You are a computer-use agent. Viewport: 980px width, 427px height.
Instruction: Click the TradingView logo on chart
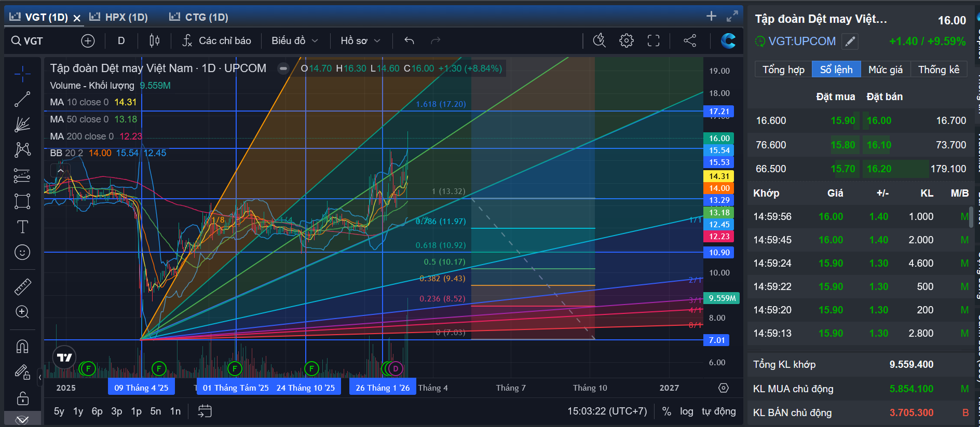coord(64,357)
